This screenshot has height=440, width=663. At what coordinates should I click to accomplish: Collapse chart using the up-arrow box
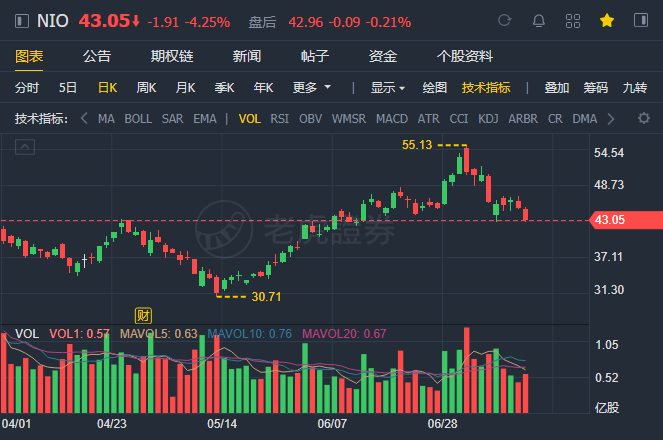click(x=25, y=147)
